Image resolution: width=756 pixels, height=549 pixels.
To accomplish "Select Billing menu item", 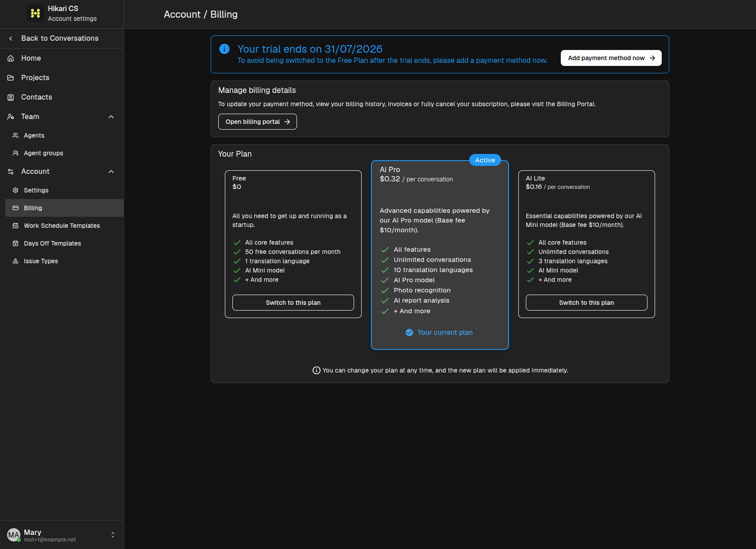I will tap(64, 208).
